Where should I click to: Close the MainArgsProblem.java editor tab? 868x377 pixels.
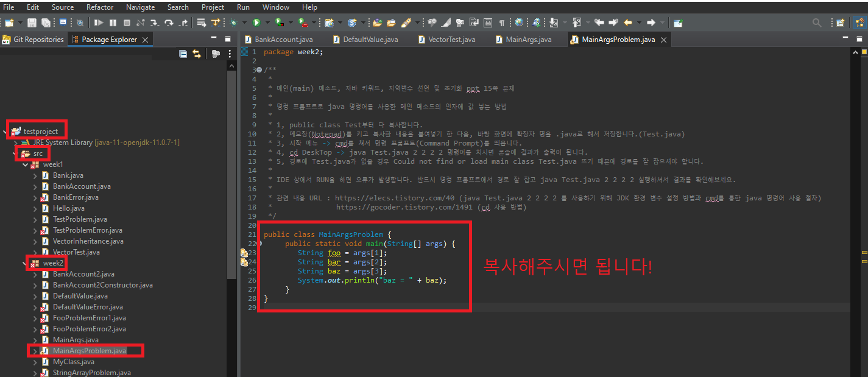(664, 40)
